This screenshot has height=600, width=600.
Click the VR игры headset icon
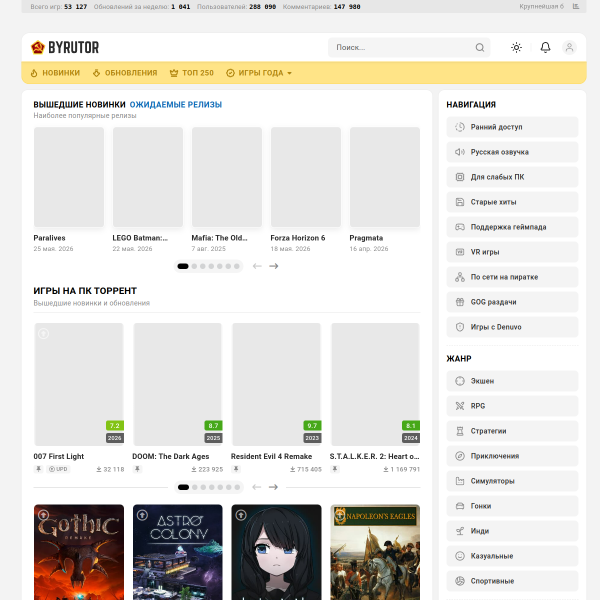(460, 252)
